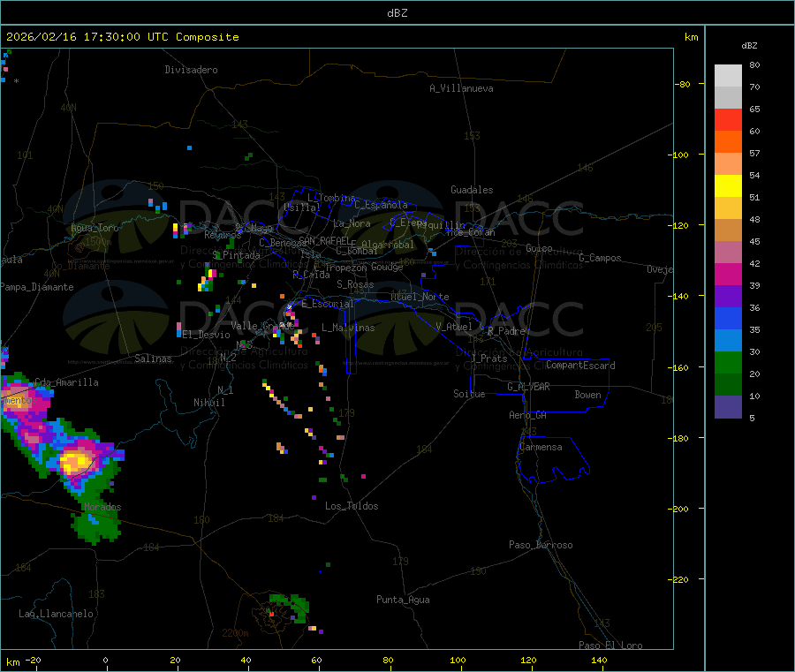Click the 'V_Atuel' map label

tap(454, 327)
